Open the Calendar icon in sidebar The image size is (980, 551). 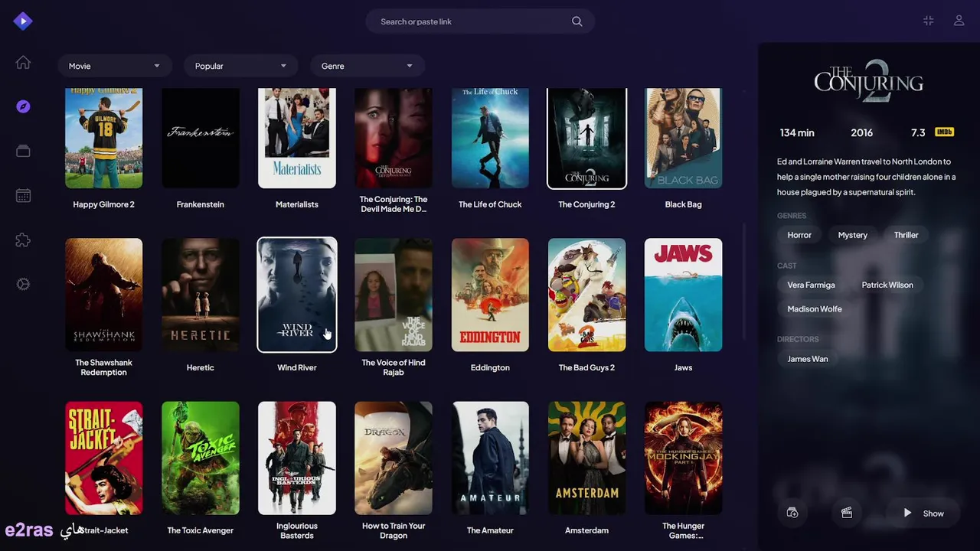23,195
